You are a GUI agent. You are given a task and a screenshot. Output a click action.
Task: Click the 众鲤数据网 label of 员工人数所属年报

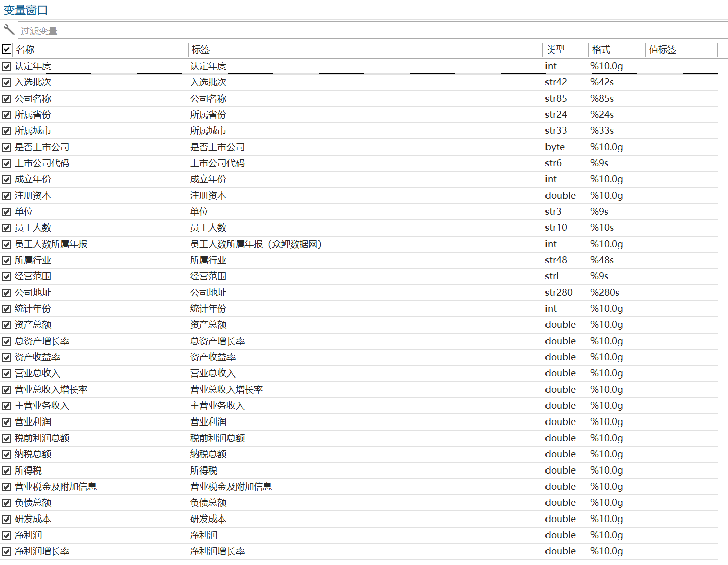tap(295, 244)
